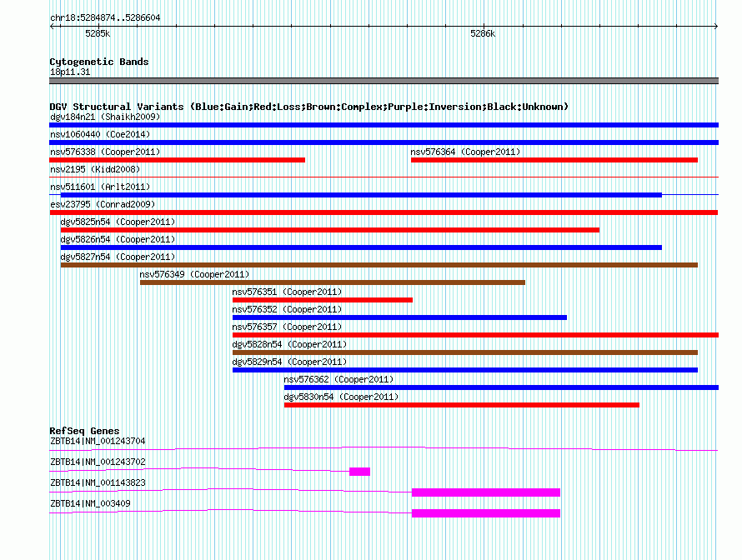This screenshot has height=560, width=742.
Task: Click the nsv576352 (Cooper2011) label
Action: click(287, 309)
